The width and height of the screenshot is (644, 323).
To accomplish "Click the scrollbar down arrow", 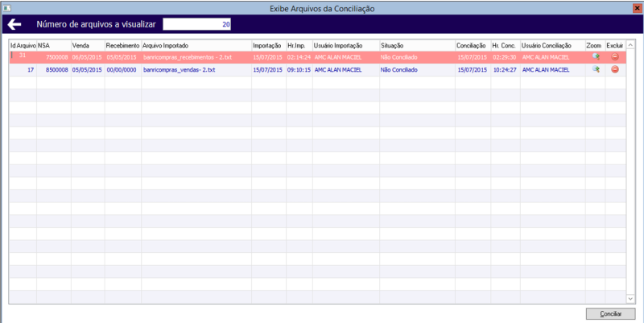I will click(x=630, y=299).
